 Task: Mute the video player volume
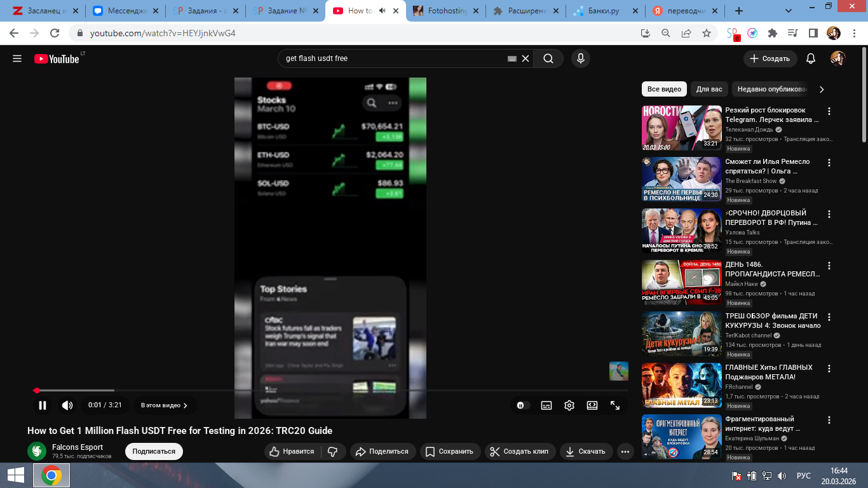[x=67, y=405]
